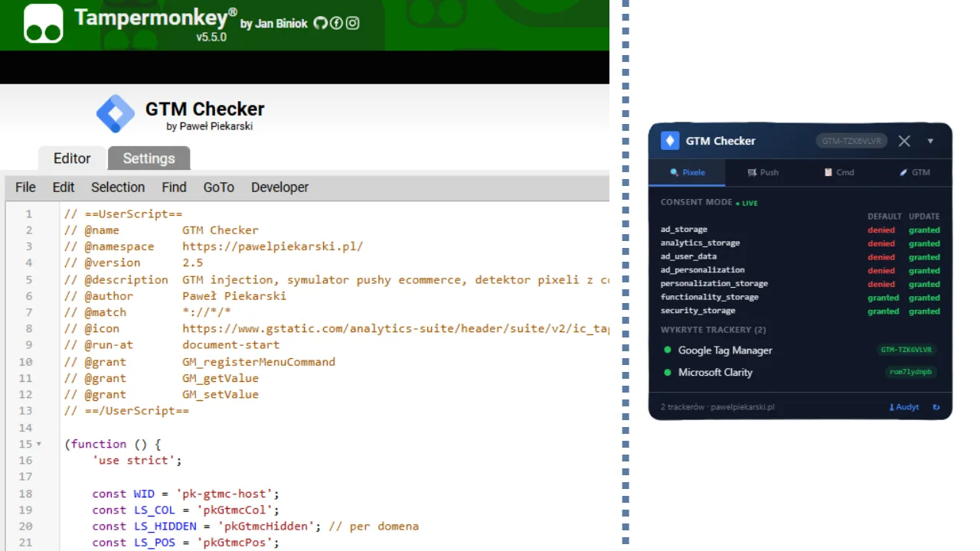The width and height of the screenshot is (980, 551).
Task: Switch to the Cmd tab
Action: coord(838,172)
